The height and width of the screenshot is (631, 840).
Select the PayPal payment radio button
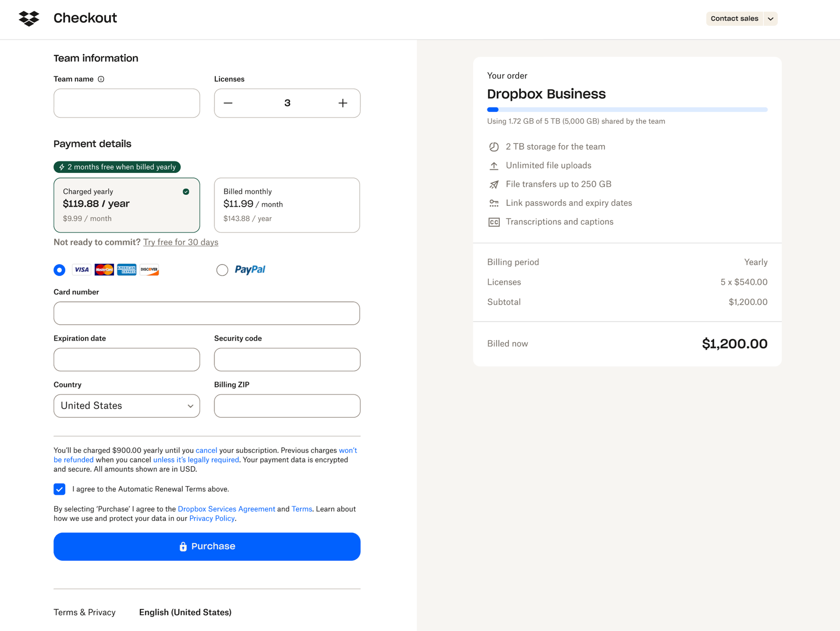pyautogui.click(x=222, y=270)
